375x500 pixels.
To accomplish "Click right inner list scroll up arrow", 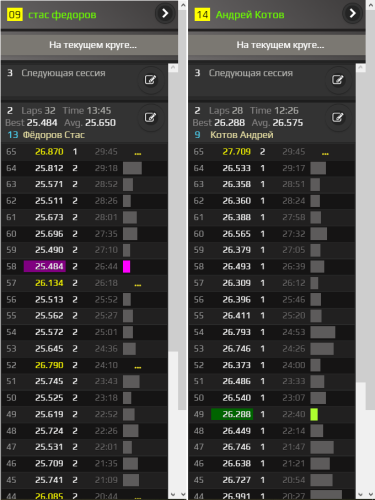I will pyautogui.click(x=360, y=68).
